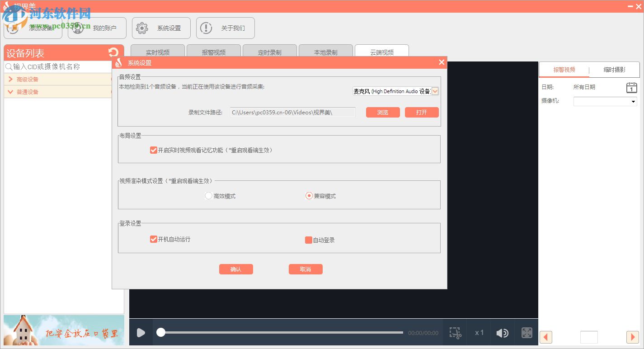Click the 添加设备 (add device) icon
Screen dimensions: 644x349
14,28
